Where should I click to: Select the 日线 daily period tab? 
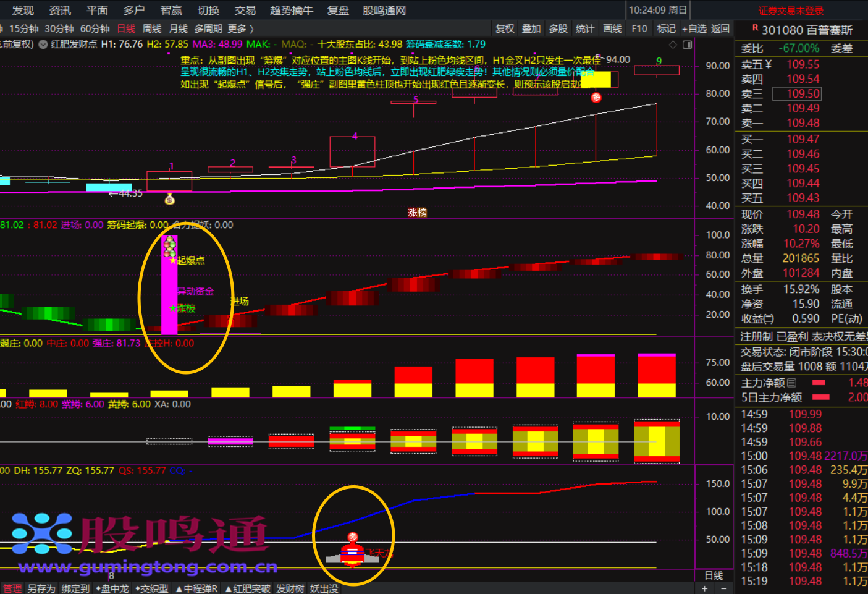126,28
